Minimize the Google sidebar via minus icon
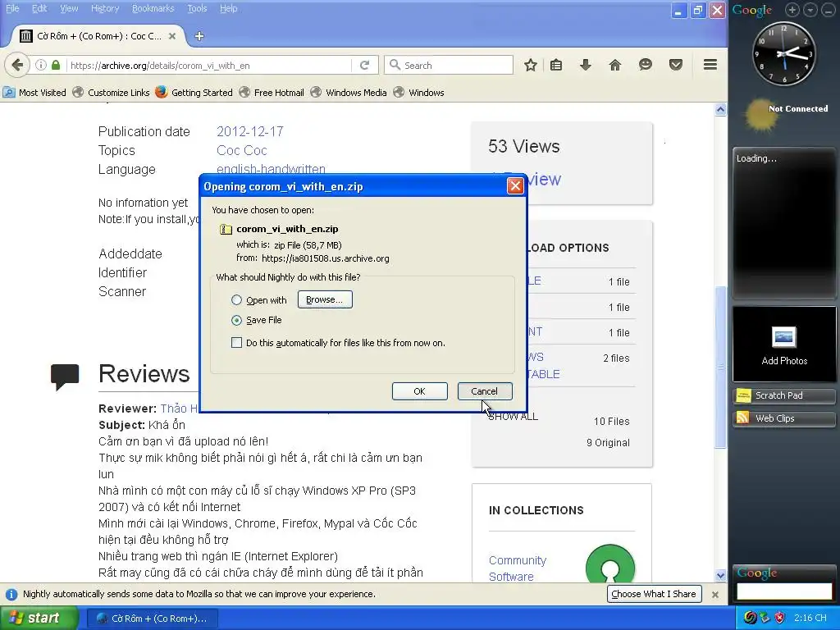Screen dimensions: 840x630 coord(829,10)
